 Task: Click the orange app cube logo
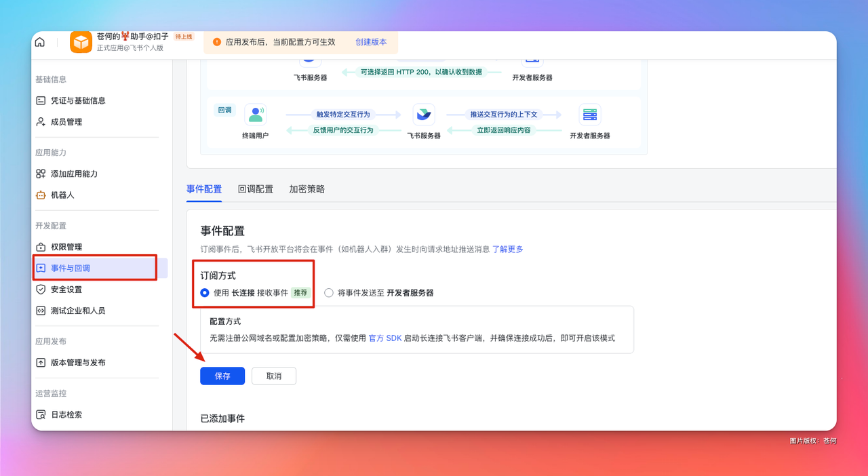click(x=81, y=42)
